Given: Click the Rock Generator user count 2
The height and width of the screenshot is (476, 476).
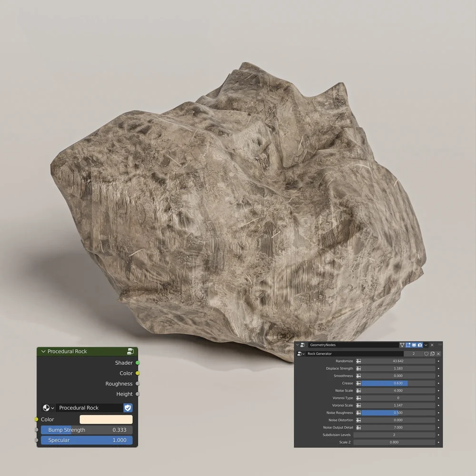Looking at the screenshot, I should point(414,354).
